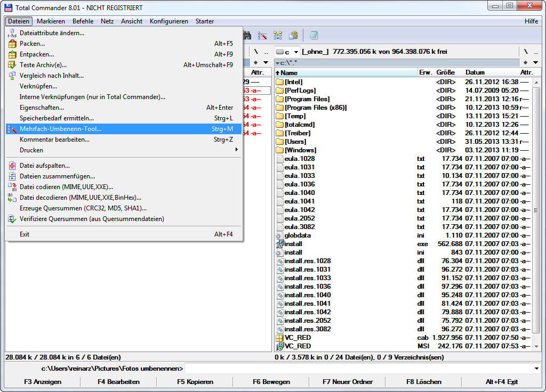Select the install exe file icon

pos(280,244)
